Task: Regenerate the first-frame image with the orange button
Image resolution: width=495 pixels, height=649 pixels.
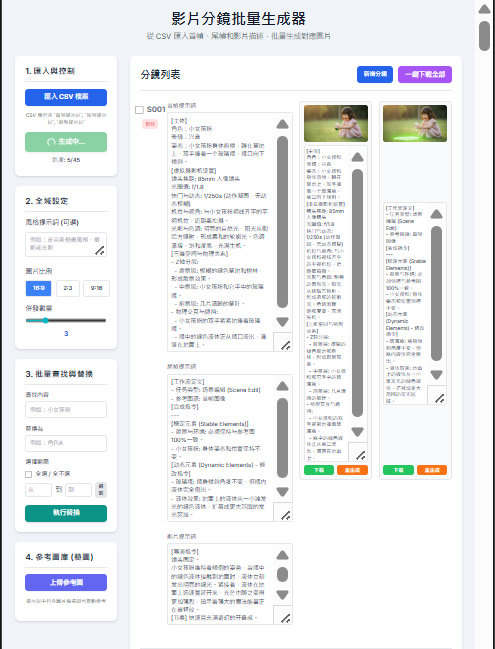Action: pyautogui.click(x=353, y=470)
